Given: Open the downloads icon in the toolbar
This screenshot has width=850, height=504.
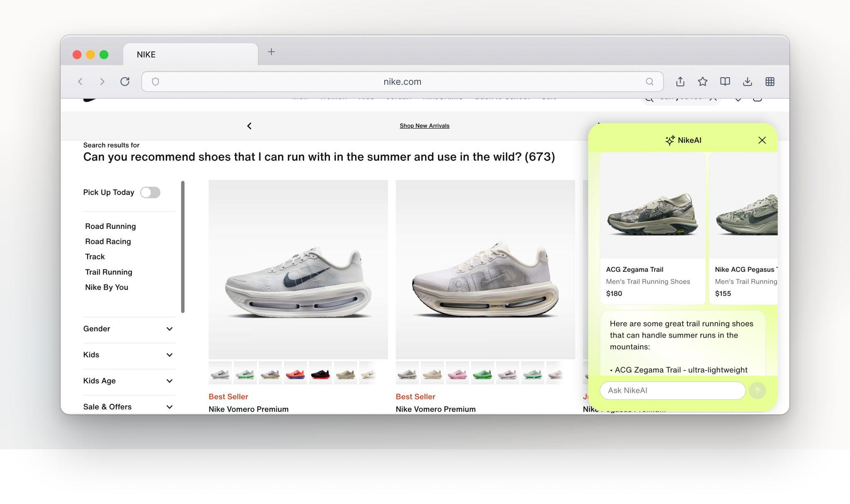Looking at the screenshot, I should (747, 81).
